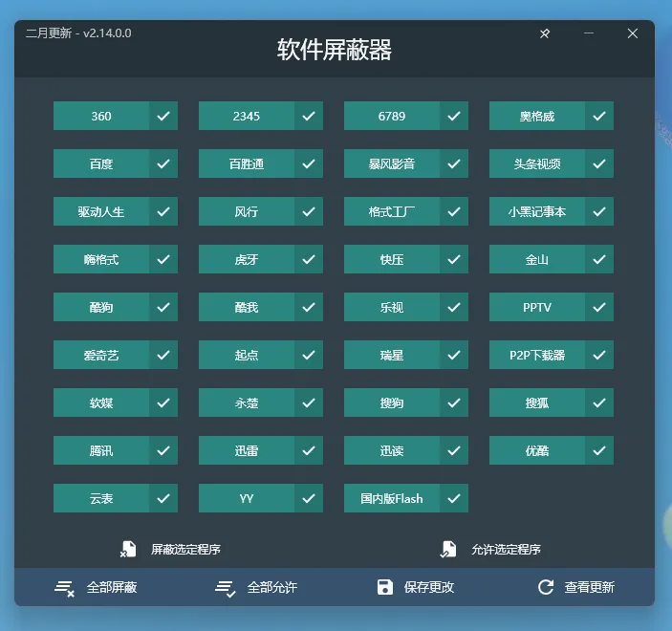Select the 格式工厂 program label

392,211
